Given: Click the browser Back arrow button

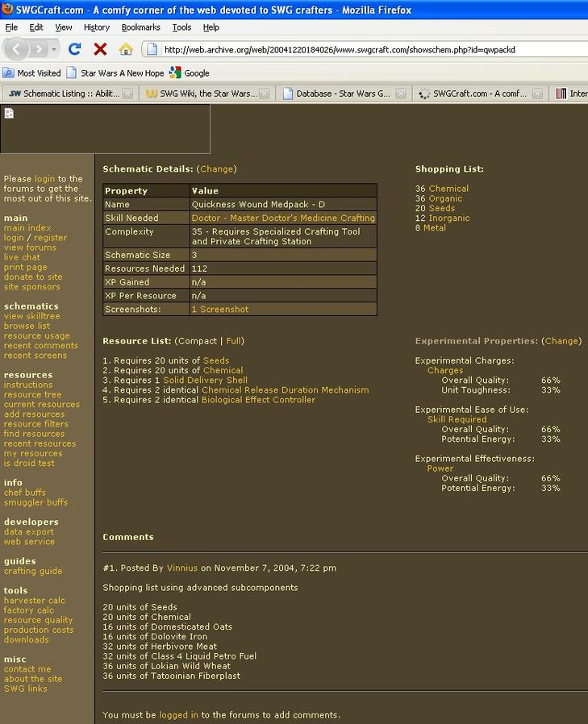Looking at the screenshot, I should pyautogui.click(x=18, y=49).
